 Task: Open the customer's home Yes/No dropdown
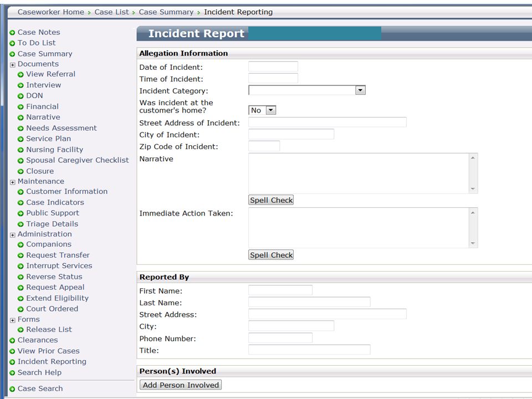(271, 110)
